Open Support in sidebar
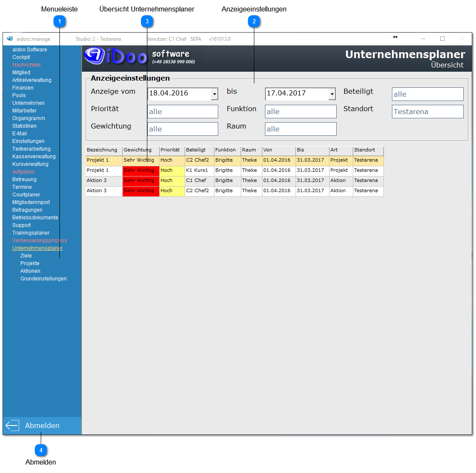This screenshot has width=476, height=473. point(21,225)
